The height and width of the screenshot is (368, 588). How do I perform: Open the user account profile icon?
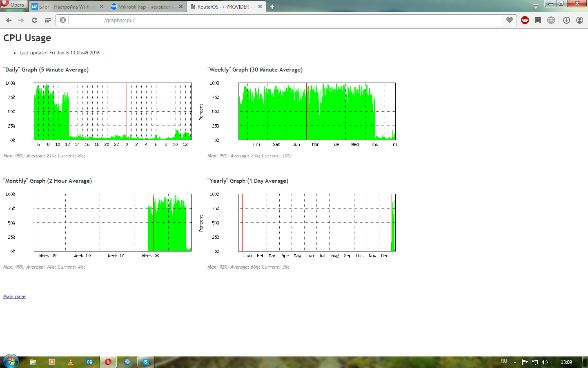point(579,20)
